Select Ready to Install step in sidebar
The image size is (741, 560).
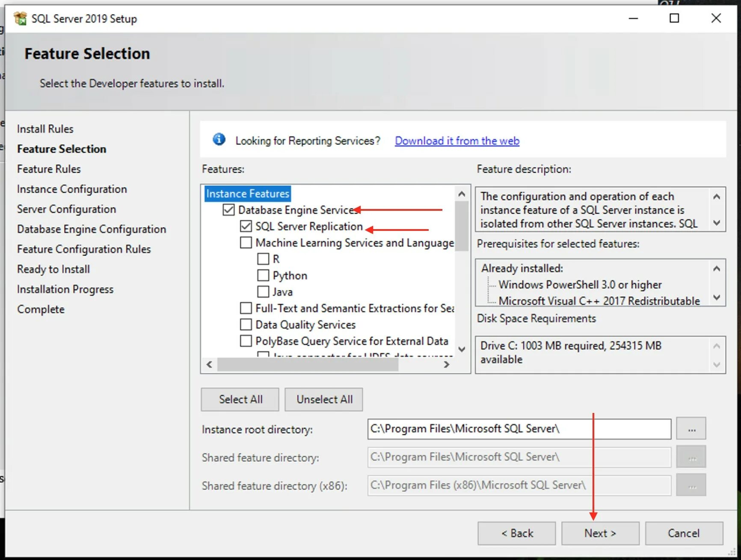[53, 269]
